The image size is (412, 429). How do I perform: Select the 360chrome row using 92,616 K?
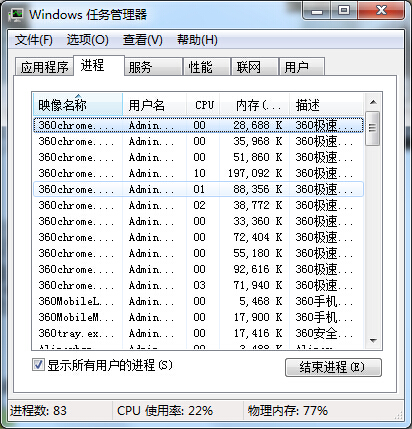point(198,269)
